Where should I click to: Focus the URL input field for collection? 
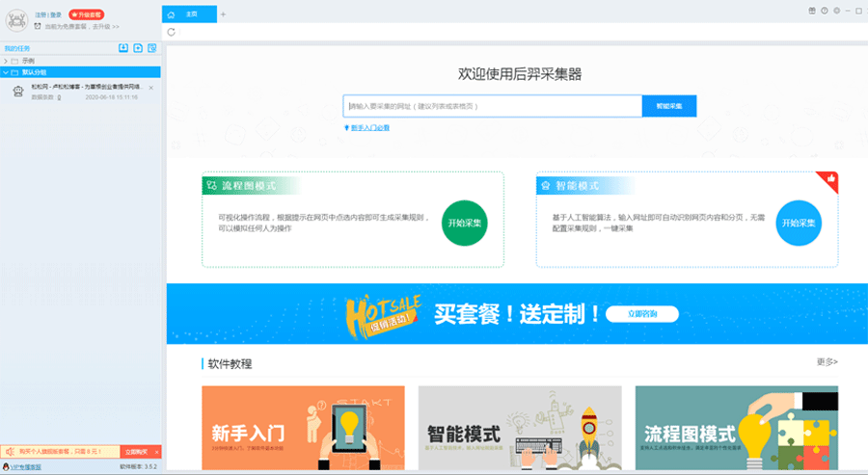point(493,106)
